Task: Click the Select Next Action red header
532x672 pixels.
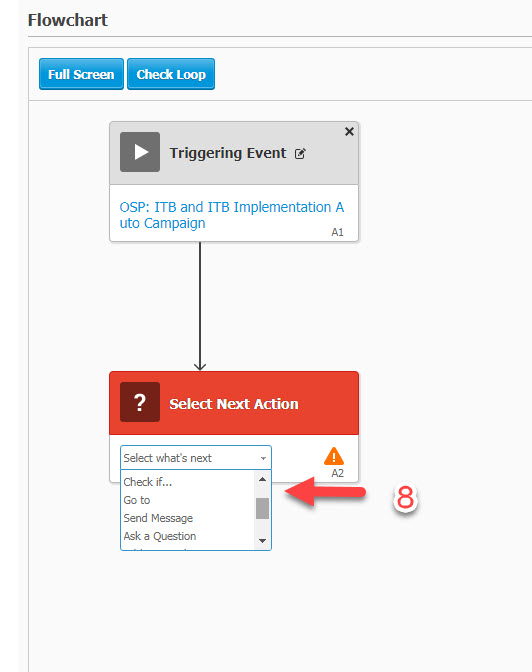Action: click(x=234, y=403)
